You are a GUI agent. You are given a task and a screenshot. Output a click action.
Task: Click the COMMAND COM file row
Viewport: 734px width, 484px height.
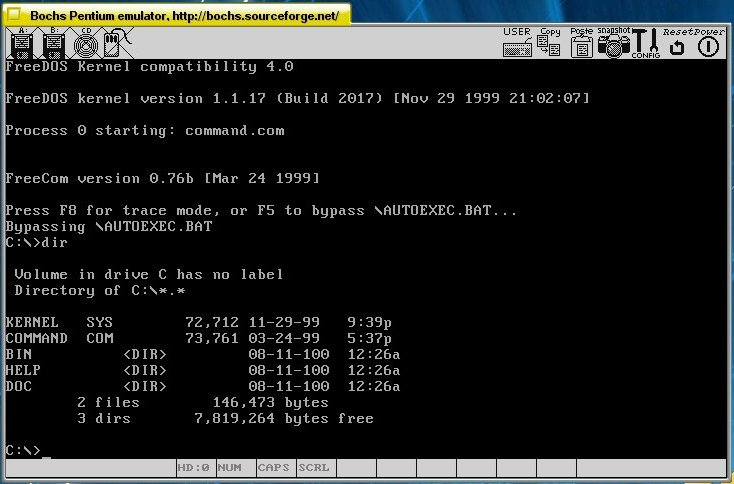click(198, 338)
